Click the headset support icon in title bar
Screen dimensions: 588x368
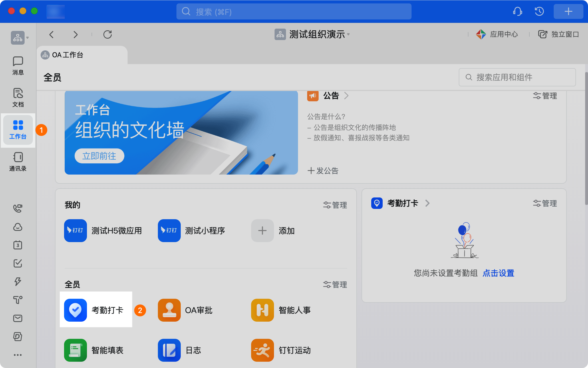[x=517, y=11]
